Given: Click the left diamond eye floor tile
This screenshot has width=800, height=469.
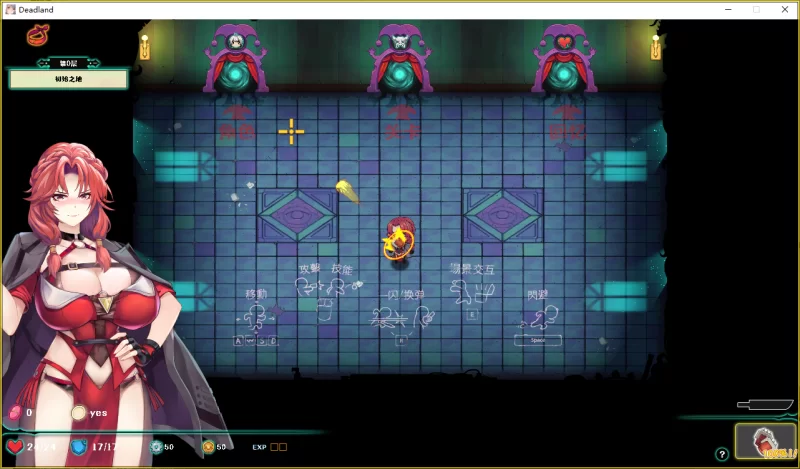Looking at the screenshot, I should (297, 215).
